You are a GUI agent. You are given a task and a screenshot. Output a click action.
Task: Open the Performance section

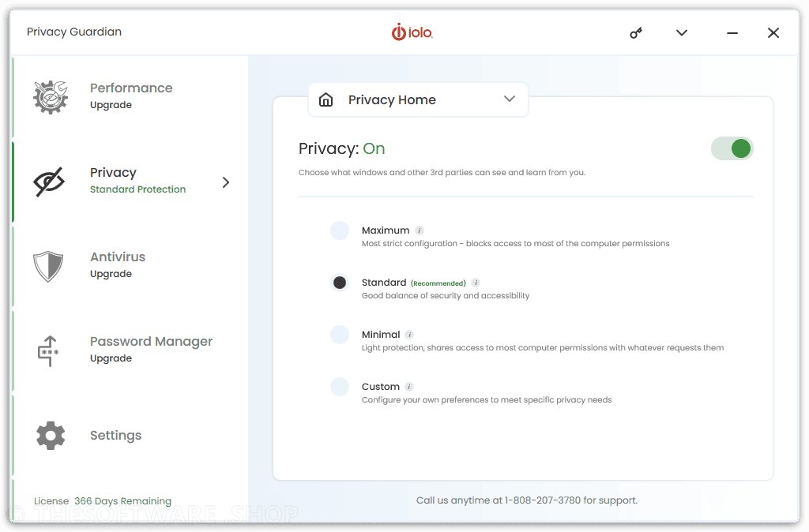pos(130,97)
